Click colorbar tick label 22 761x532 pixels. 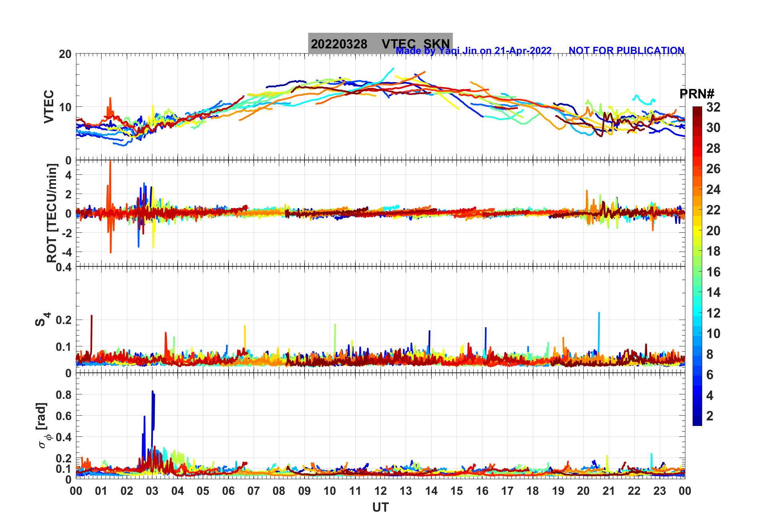713,210
